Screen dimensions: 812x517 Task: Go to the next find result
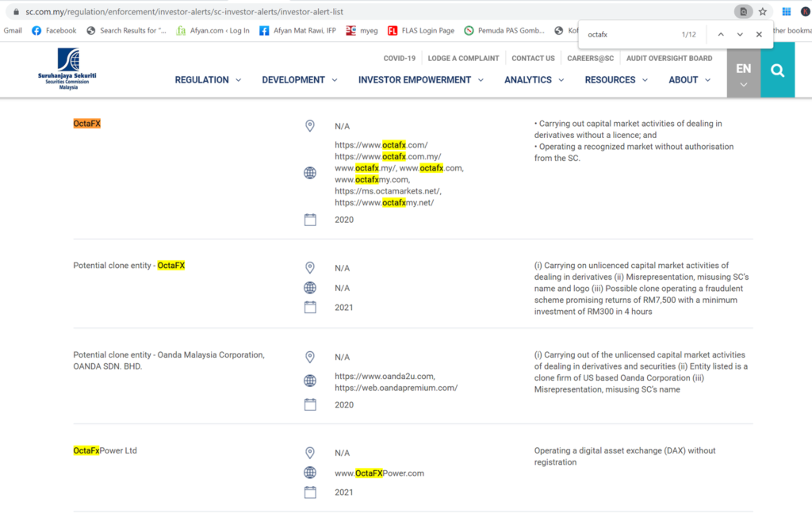tap(740, 34)
